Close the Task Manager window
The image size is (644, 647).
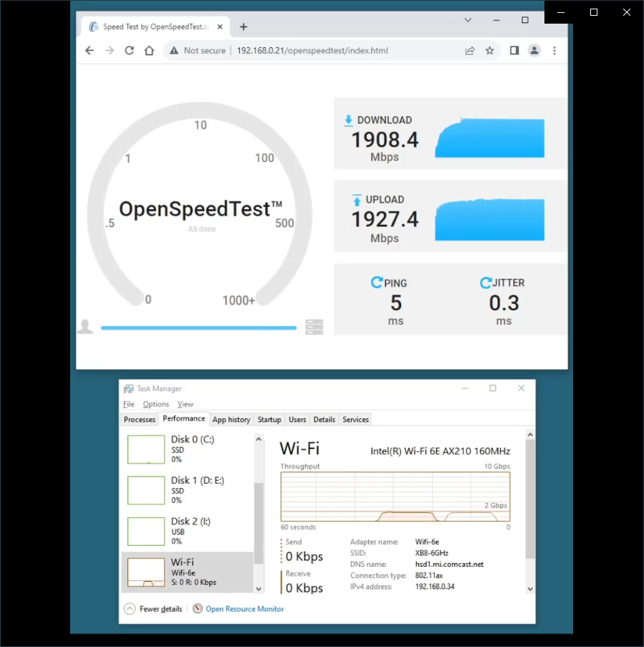coord(521,388)
